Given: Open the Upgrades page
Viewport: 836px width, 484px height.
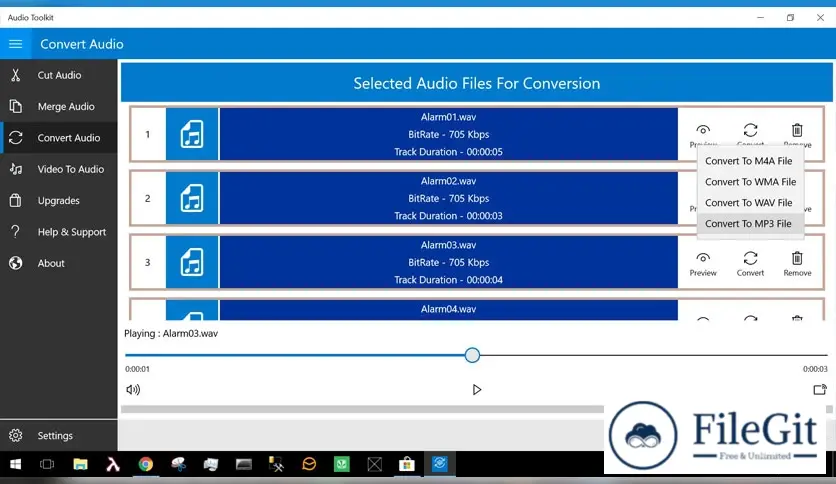Looking at the screenshot, I should [x=59, y=200].
